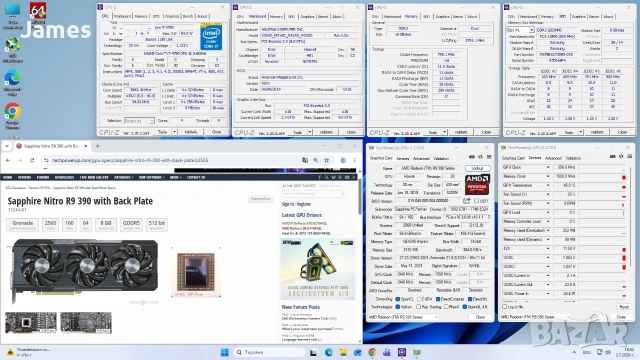Open Chrome's three-dot menu

354,160
